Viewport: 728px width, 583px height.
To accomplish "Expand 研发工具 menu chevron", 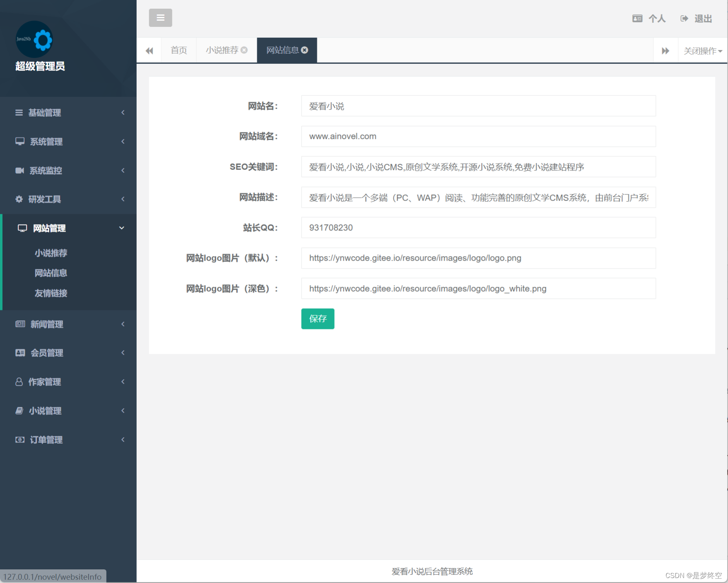I will coord(123,199).
